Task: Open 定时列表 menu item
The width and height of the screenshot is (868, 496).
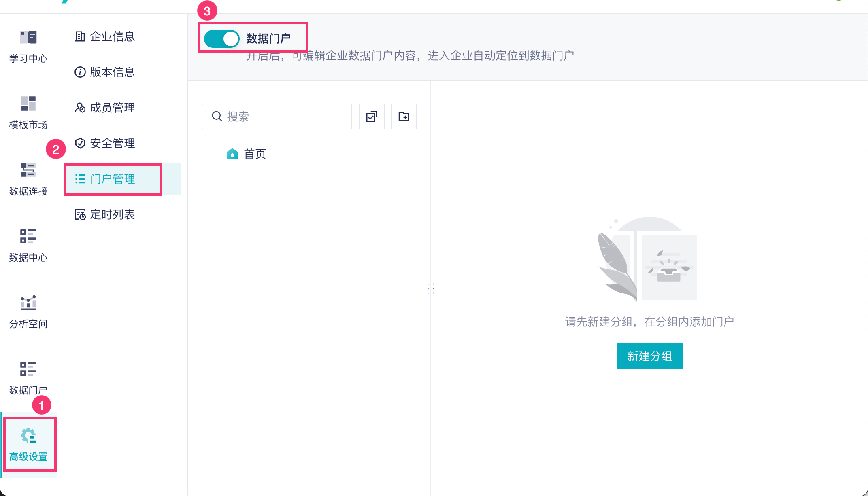Action: [x=105, y=214]
